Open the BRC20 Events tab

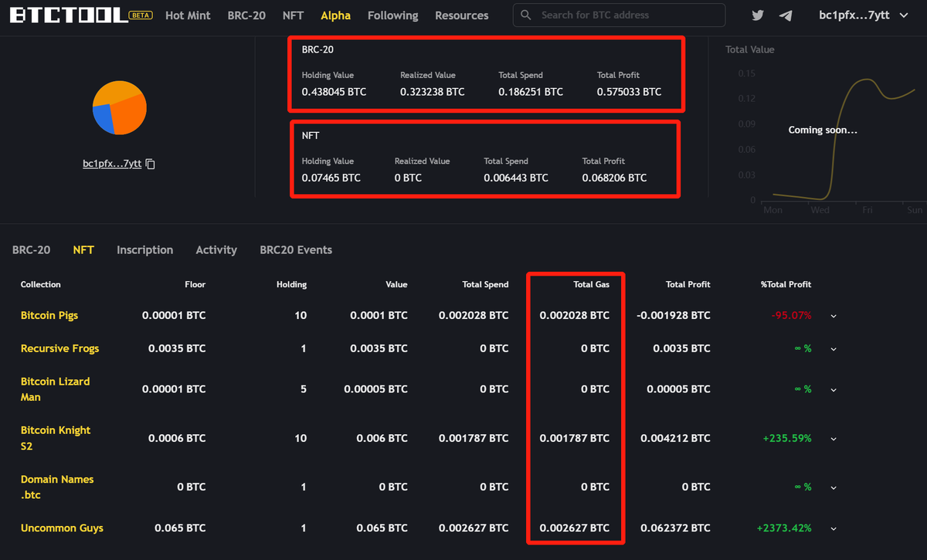click(296, 249)
